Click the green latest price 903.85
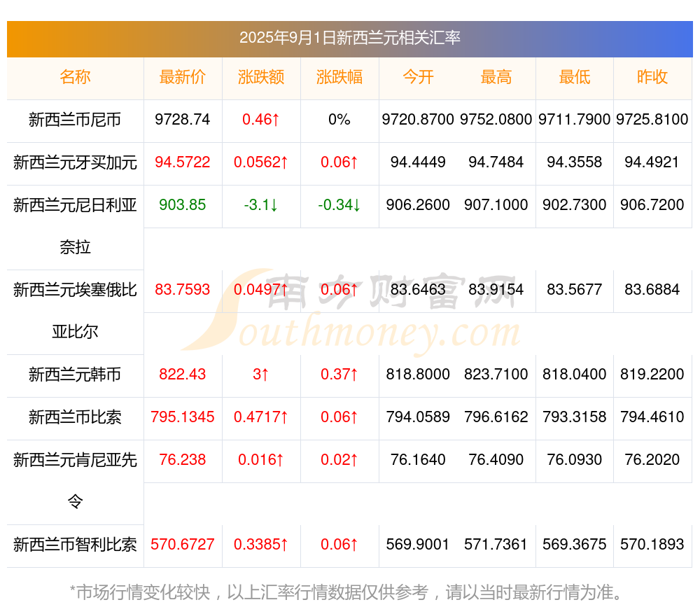Viewport: 700px width, 614px height. click(183, 205)
